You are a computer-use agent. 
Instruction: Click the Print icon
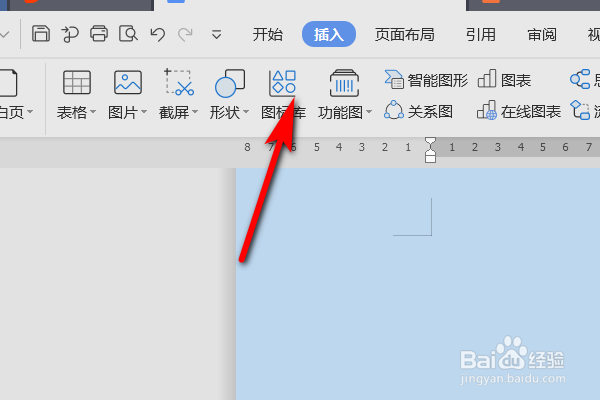(99, 34)
